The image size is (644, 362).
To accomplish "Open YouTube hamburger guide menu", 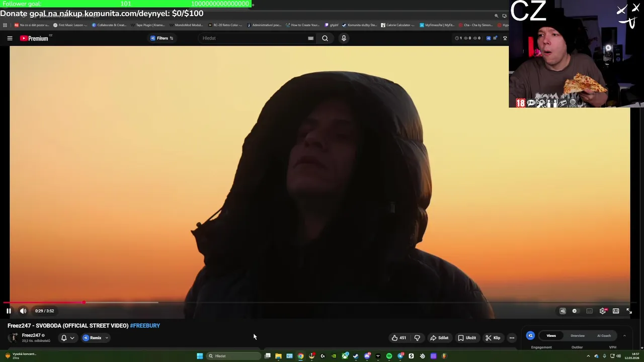I will click(10, 38).
